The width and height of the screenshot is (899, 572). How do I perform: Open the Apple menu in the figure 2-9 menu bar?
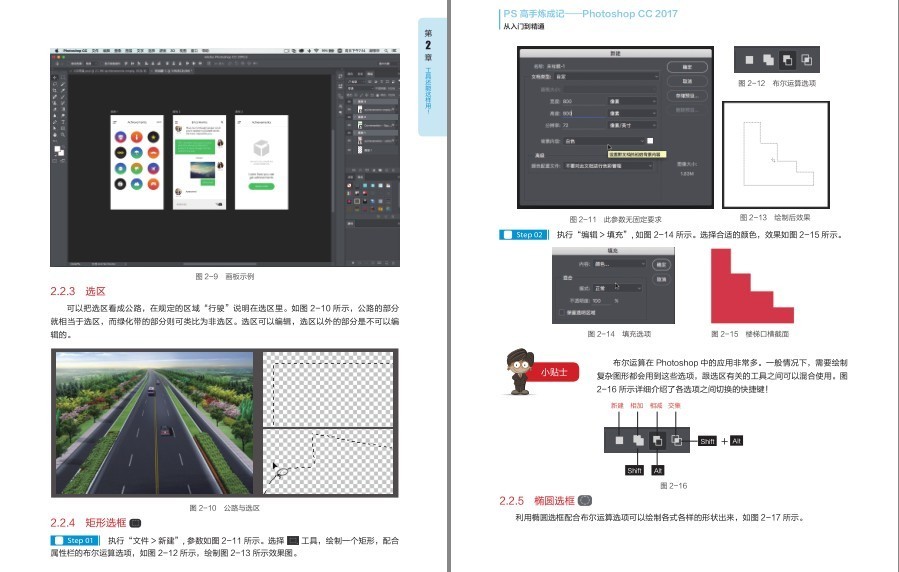[57, 50]
